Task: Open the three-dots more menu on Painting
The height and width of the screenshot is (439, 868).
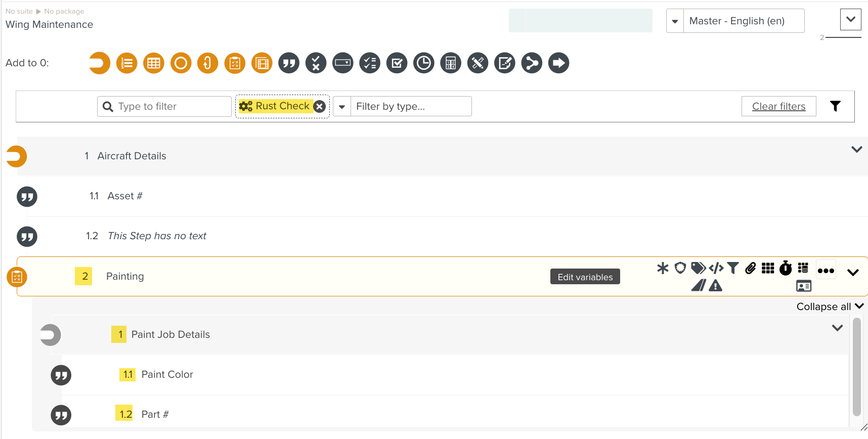Action: tap(826, 271)
